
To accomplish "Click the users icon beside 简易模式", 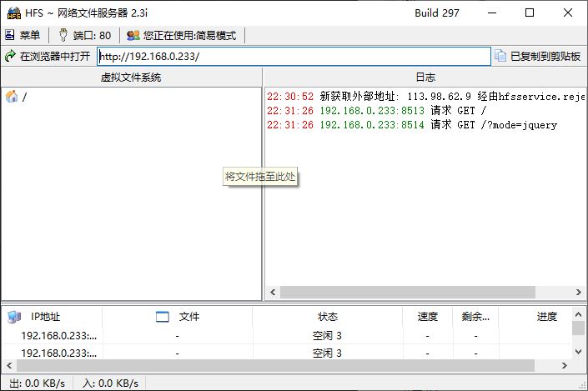I will click(x=133, y=35).
